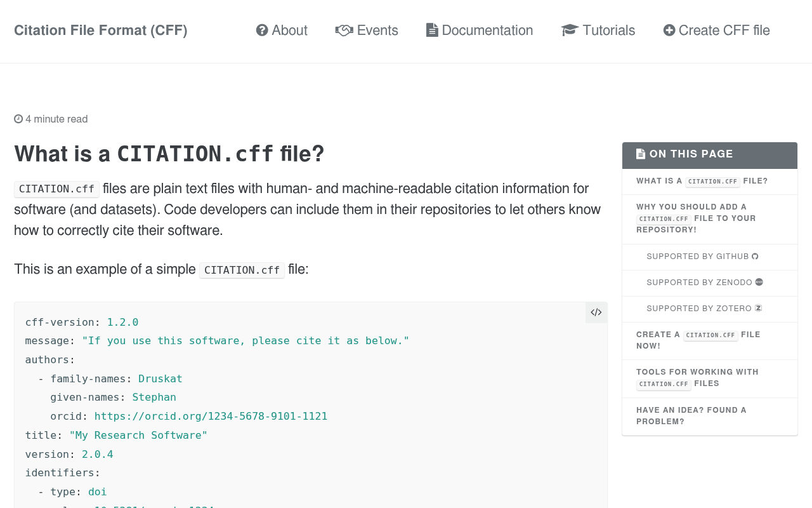This screenshot has height=508, width=812.
Task: Click the 'version: 2.0.4' code line
Action: 69,454
